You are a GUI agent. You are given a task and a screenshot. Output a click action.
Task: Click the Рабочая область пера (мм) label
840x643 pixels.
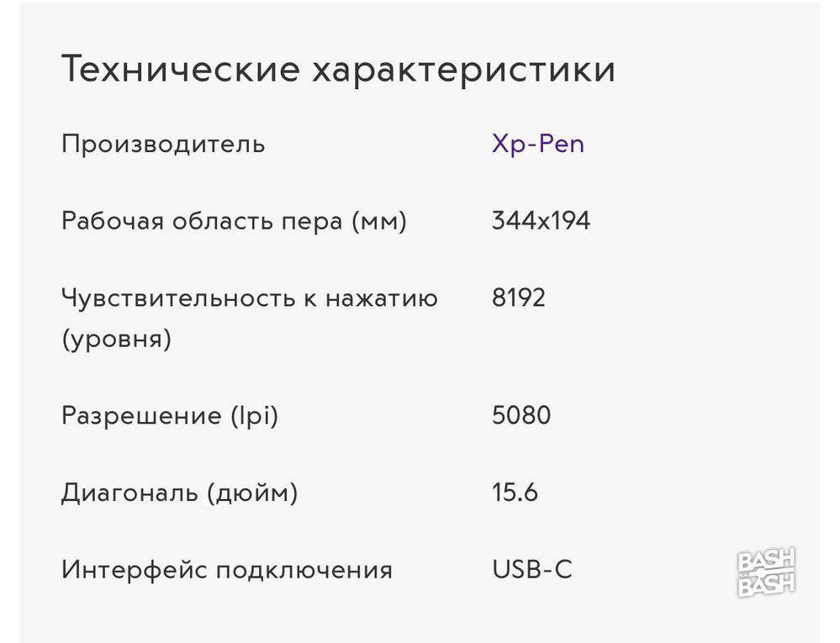(234, 220)
